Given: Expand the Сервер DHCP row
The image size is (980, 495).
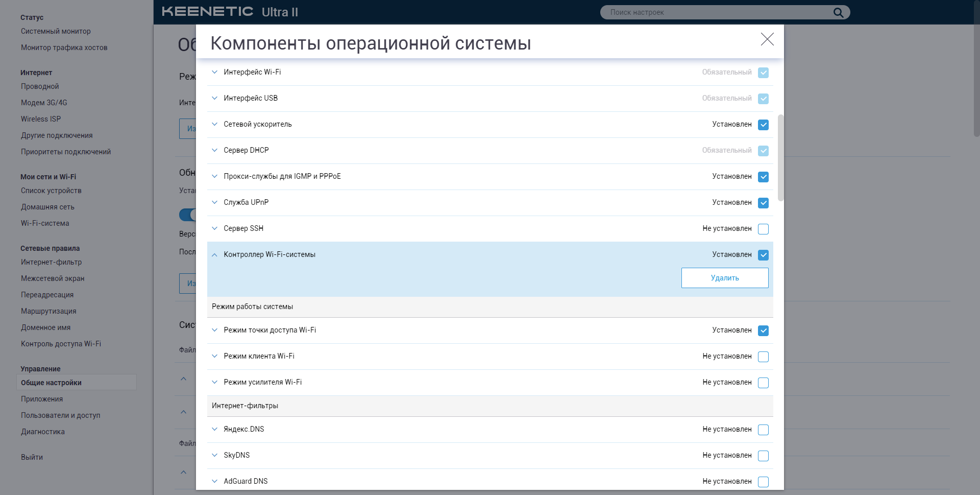Looking at the screenshot, I should (x=214, y=150).
